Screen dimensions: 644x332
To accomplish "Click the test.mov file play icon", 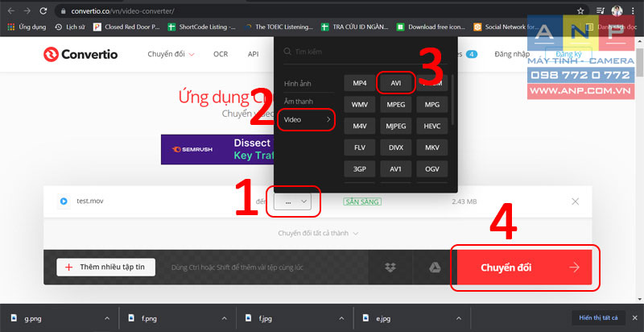I will point(64,201).
